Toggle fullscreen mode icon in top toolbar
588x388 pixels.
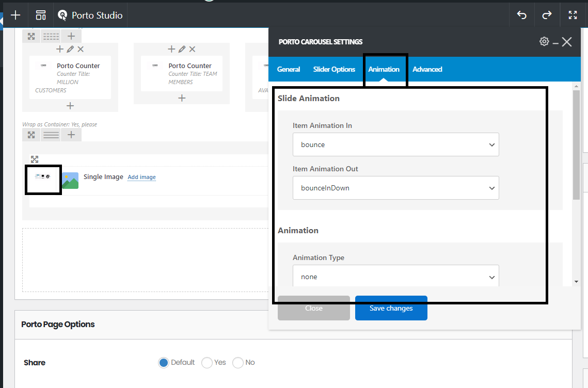(573, 15)
